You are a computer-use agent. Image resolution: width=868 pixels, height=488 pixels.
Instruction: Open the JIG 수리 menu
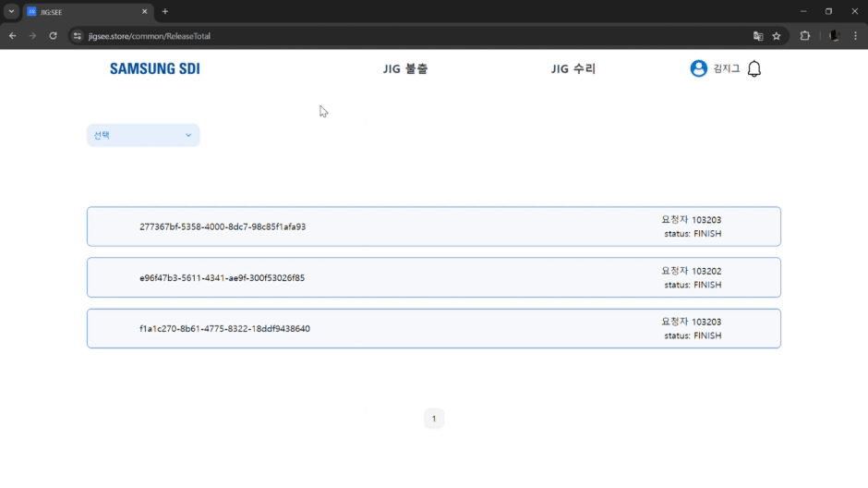(x=573, y=68)
